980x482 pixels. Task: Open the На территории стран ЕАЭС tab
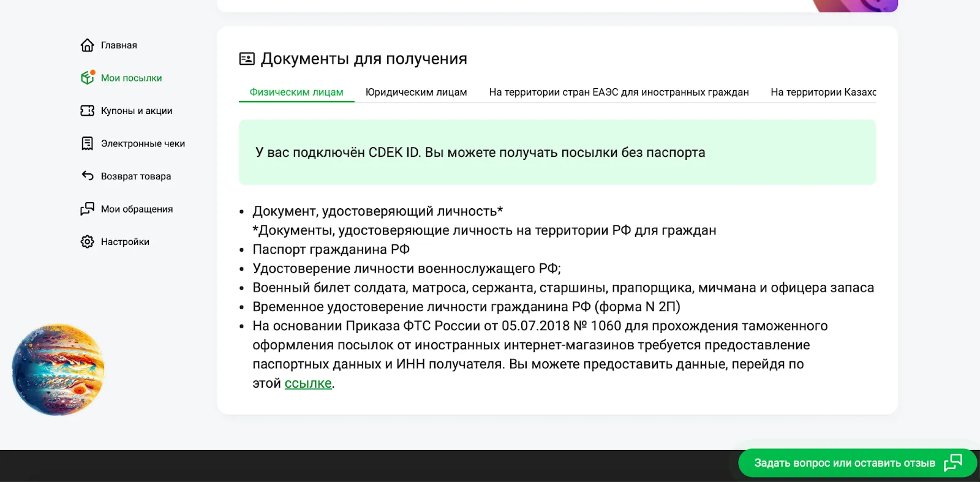[x=619, y=92]
